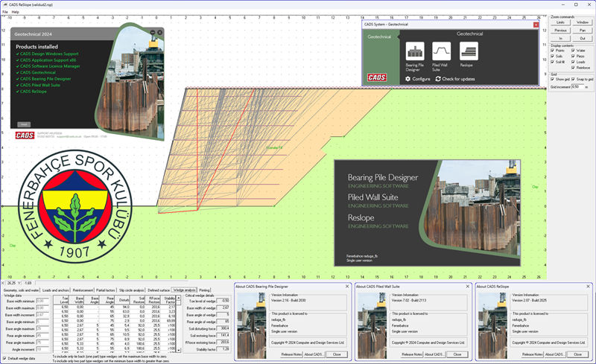Screen dimensions: 596x364
Task: Switch to Geometry, soils and water tab
Action: click(22, 290)
